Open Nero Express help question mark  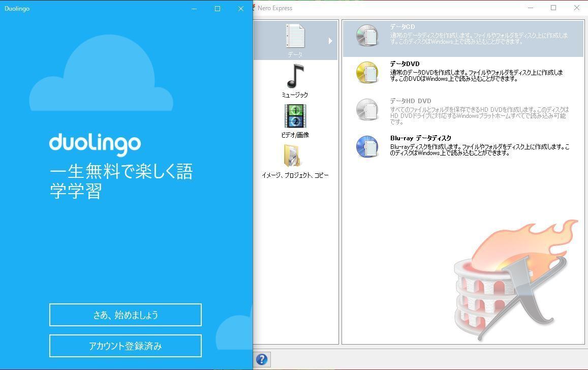coord(262,359)
